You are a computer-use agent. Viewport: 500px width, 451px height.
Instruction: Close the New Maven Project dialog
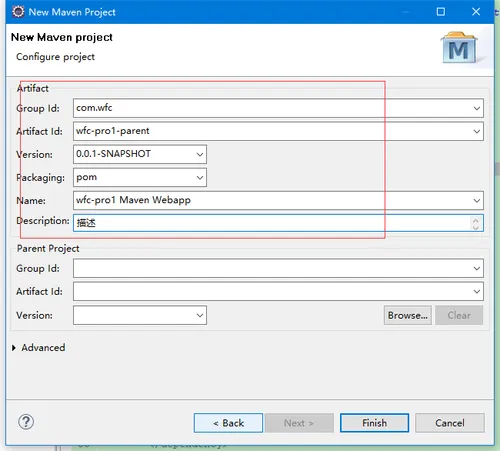(x=476, y=12)
